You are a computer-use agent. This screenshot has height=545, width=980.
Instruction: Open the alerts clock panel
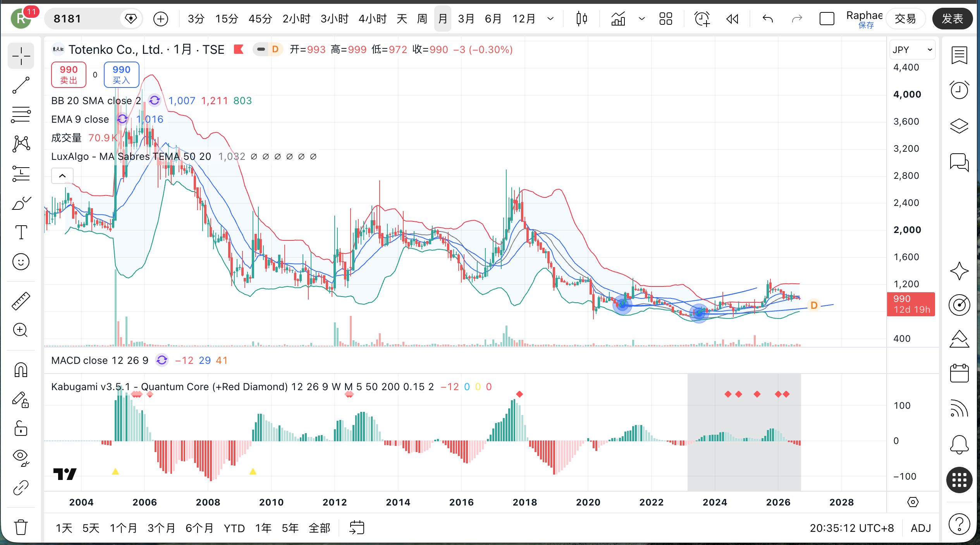click(959, 90)
